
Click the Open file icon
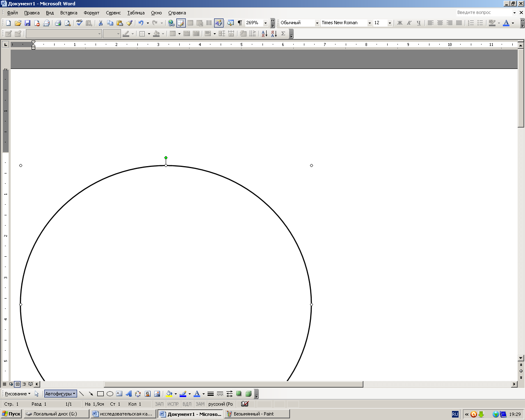coord(18,23)
